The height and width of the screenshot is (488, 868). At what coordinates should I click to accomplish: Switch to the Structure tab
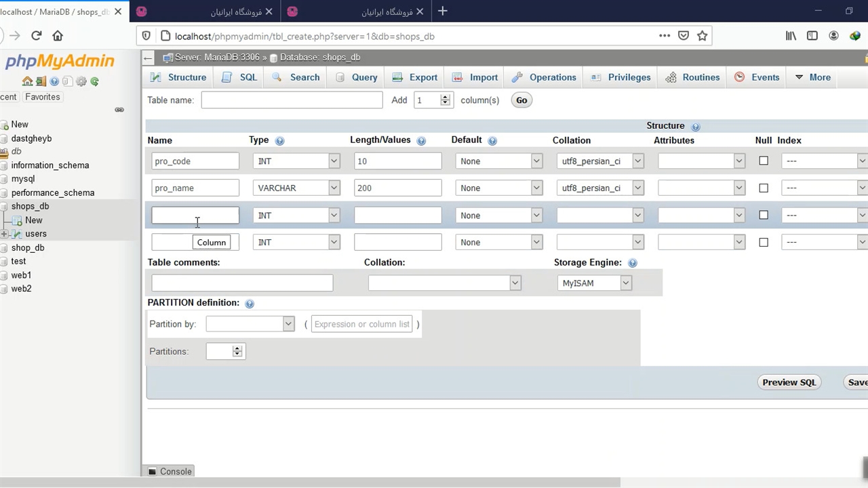(x=179, y=77)
